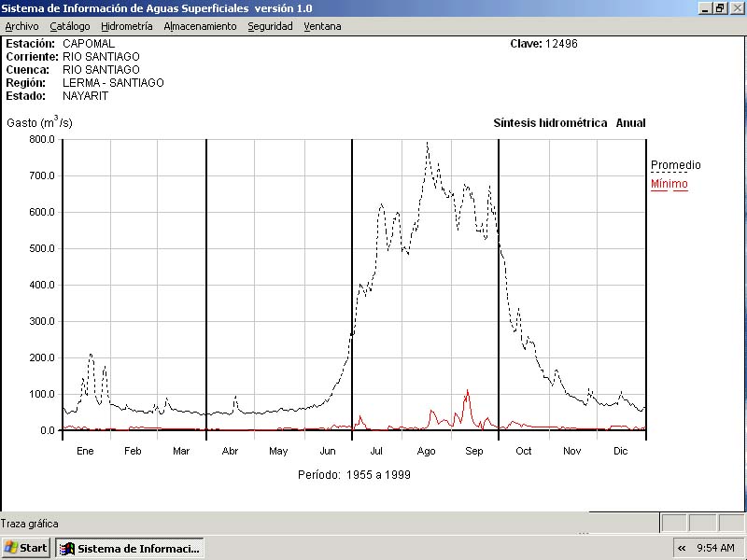The width and height of the screenshot is (747, 560).
Task: Open the Archivo menu
Action: pyautogui.click(x=22, y=26)
